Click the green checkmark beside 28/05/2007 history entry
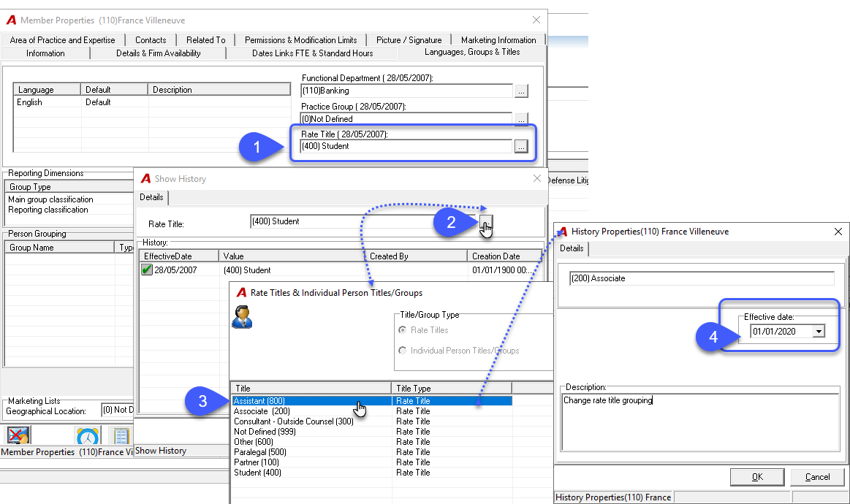Screen dimensions: 850x504 (x=146, y=270)
